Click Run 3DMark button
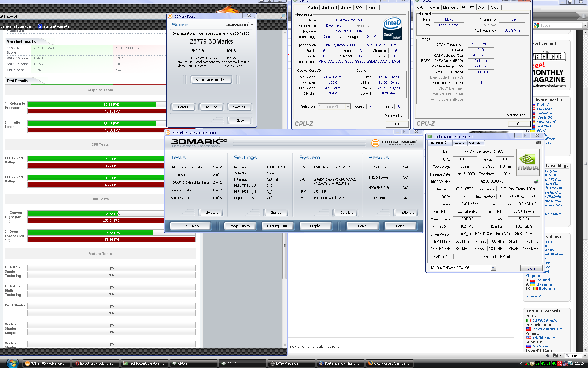This screenshot has width=588, height=368. coord(190,226)
